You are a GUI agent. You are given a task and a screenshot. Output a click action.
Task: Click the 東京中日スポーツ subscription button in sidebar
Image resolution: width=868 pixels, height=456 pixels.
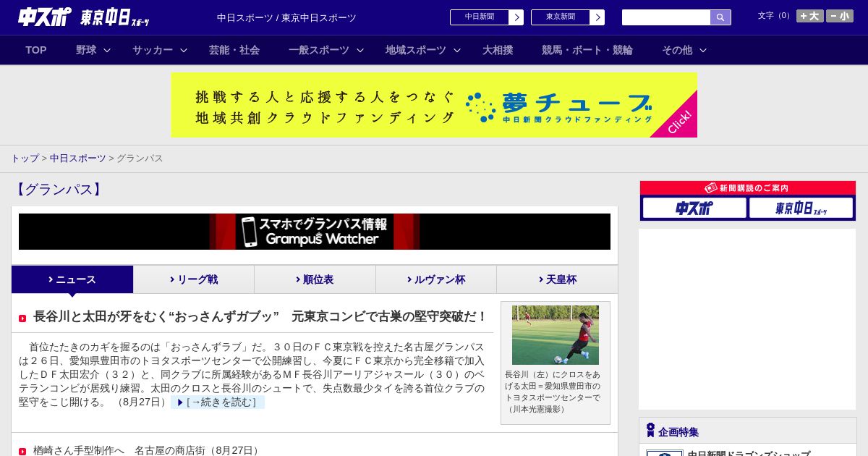[801, 208]
